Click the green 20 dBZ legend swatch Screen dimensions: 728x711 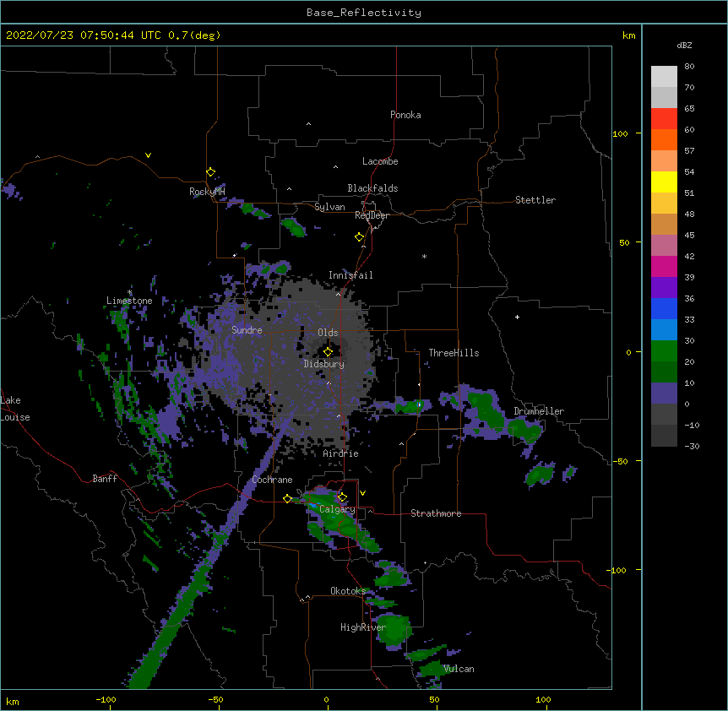coord(664,351)
